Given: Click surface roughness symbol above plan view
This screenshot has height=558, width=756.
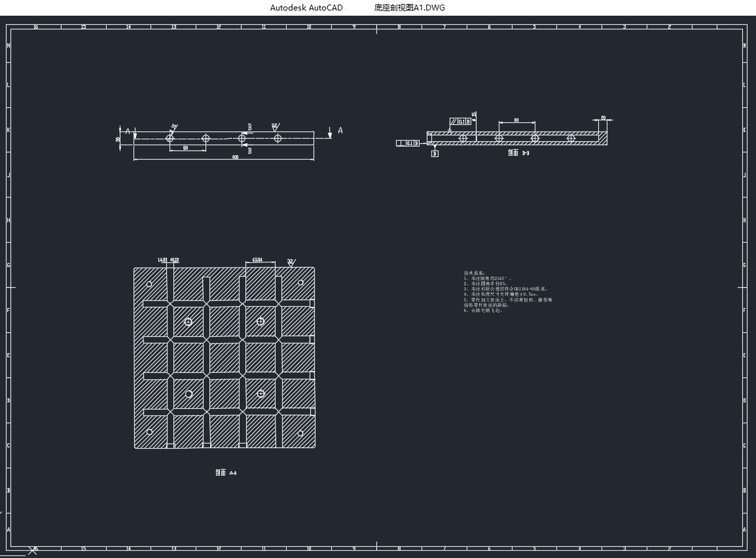Looking at the screenshot, I should tap(290, 262).
